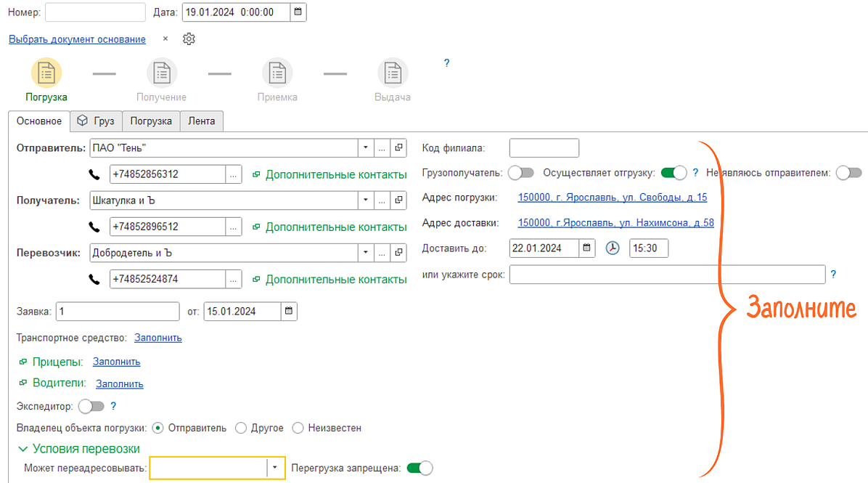The image size is (868, 483).
Task: Select the Другое radio button
Action: point(241,429)
